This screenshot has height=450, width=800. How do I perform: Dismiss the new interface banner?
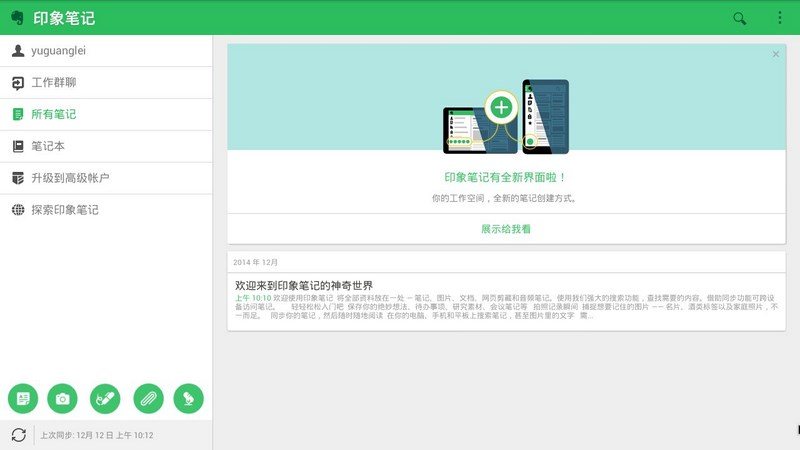tap(776, 54)
